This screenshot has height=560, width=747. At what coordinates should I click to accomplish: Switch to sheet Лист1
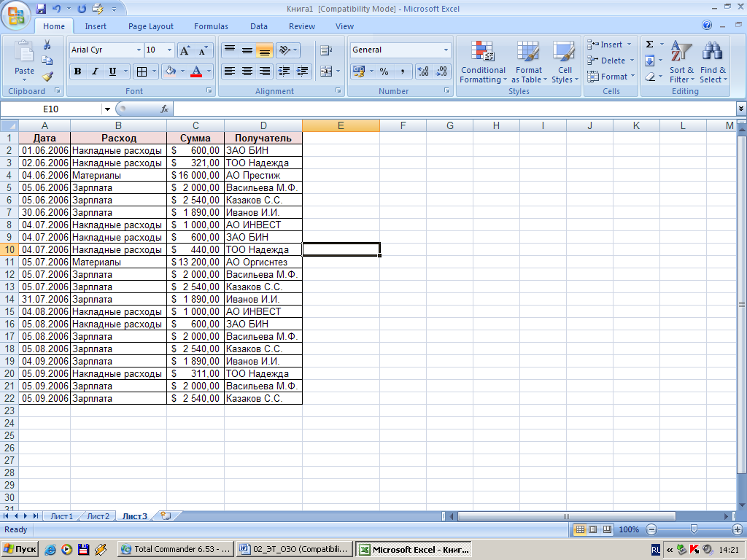[x=61, y=516]
